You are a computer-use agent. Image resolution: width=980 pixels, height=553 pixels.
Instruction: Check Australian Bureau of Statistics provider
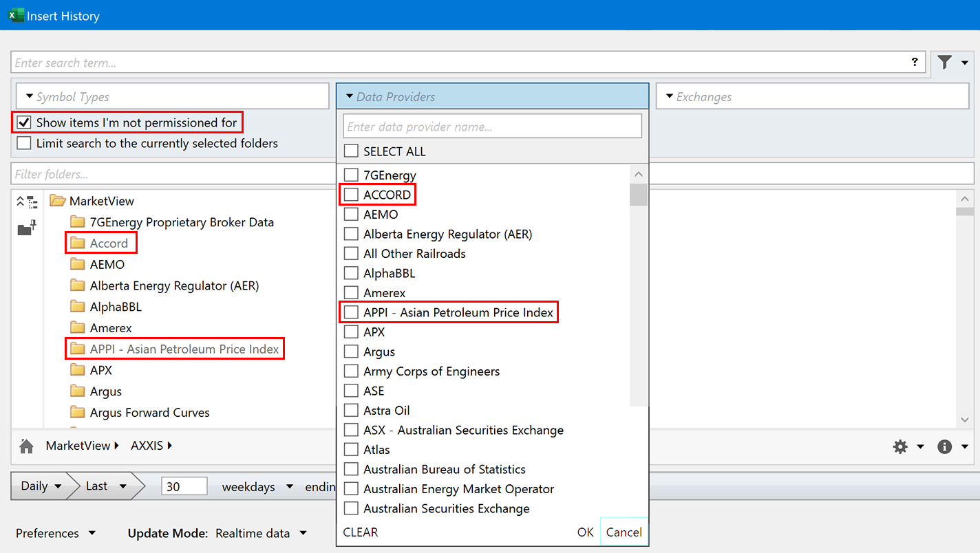click(351, 470)
